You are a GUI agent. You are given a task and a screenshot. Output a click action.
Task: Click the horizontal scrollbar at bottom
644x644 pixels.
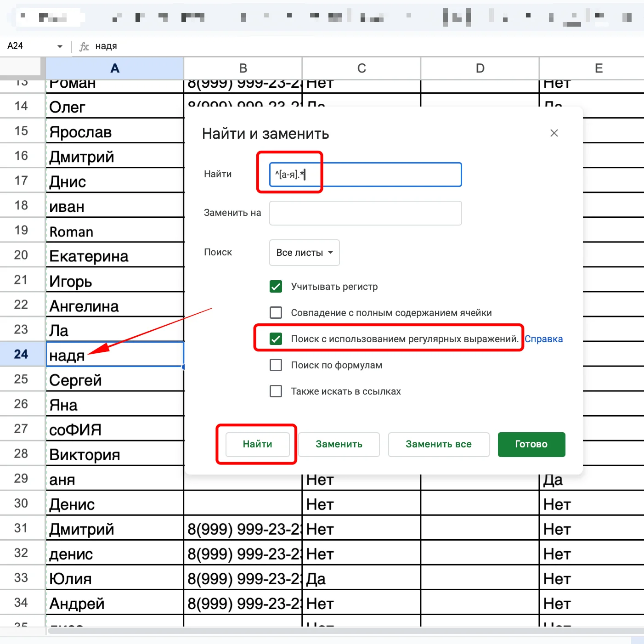(x=322, y=631)
